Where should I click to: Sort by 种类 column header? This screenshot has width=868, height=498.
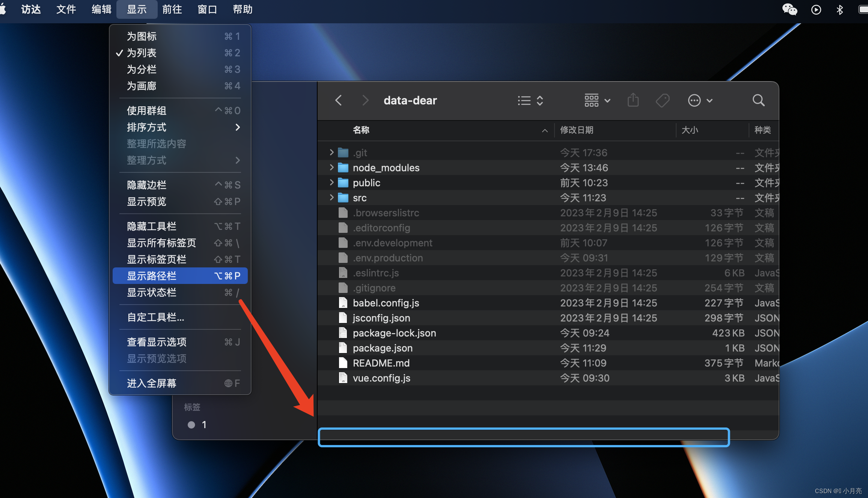(764, 130)
